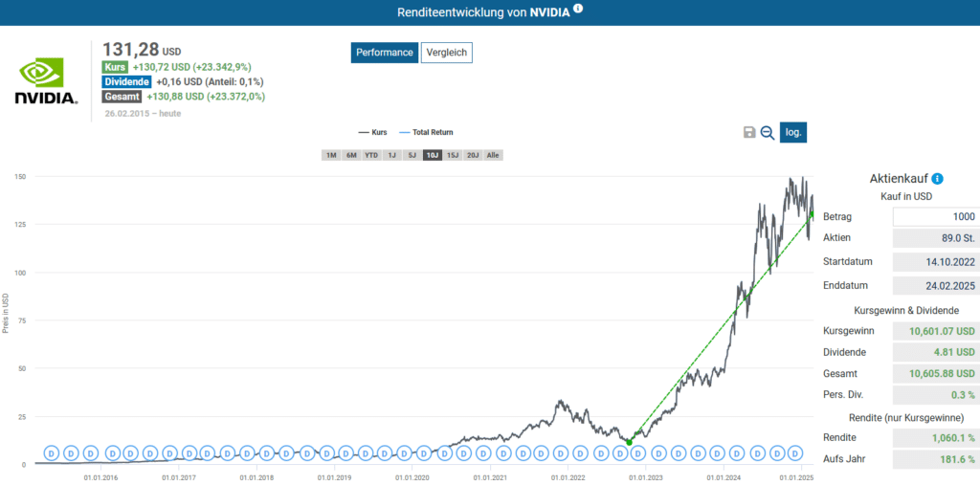Select the 5J time range
The image size is (980, 485).
pos(412,155)
